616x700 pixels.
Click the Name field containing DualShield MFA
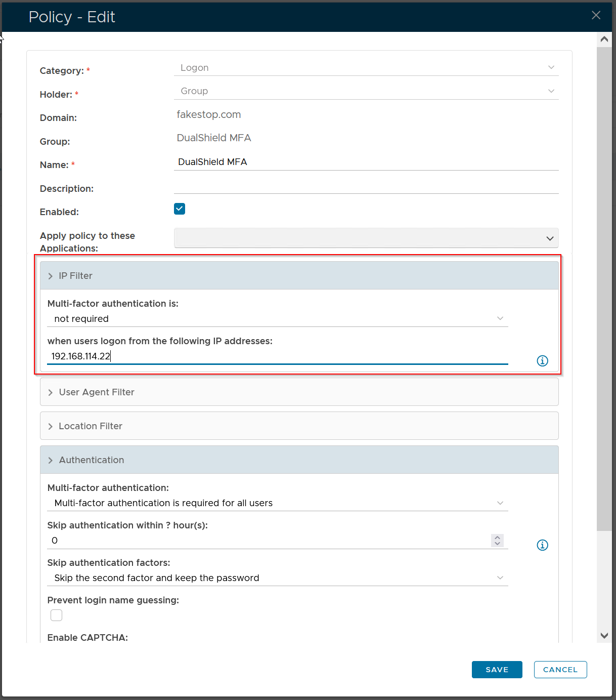(366, 162)
